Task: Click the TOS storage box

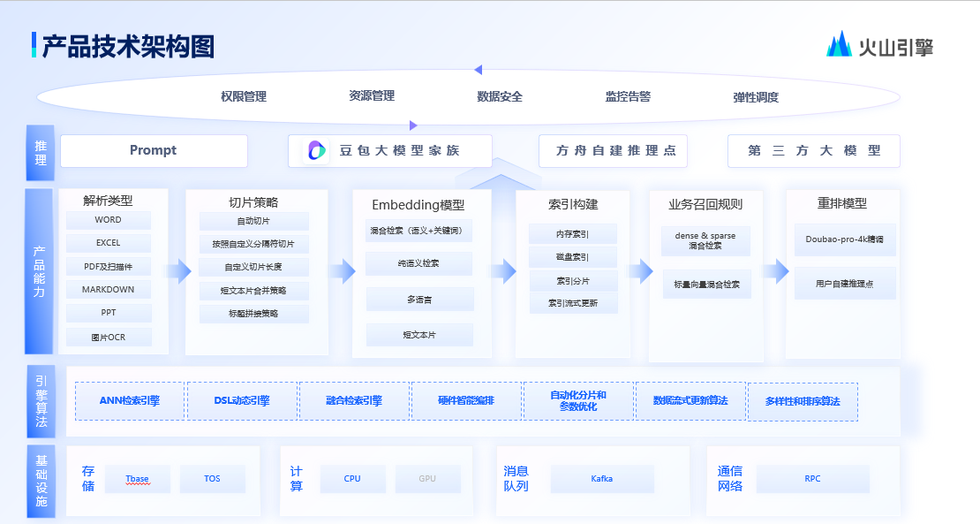Action: tap(213, 479)
